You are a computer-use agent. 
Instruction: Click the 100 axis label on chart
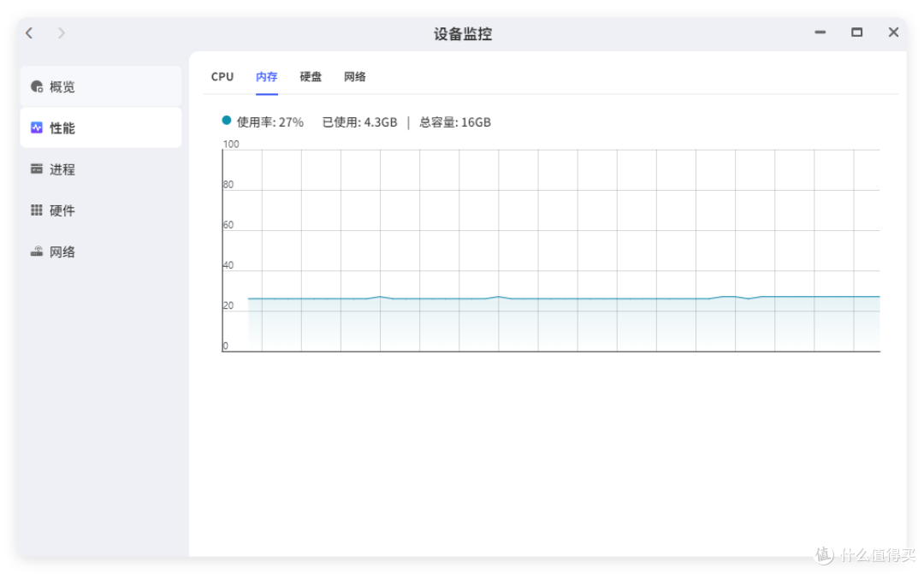pos(231,144)
